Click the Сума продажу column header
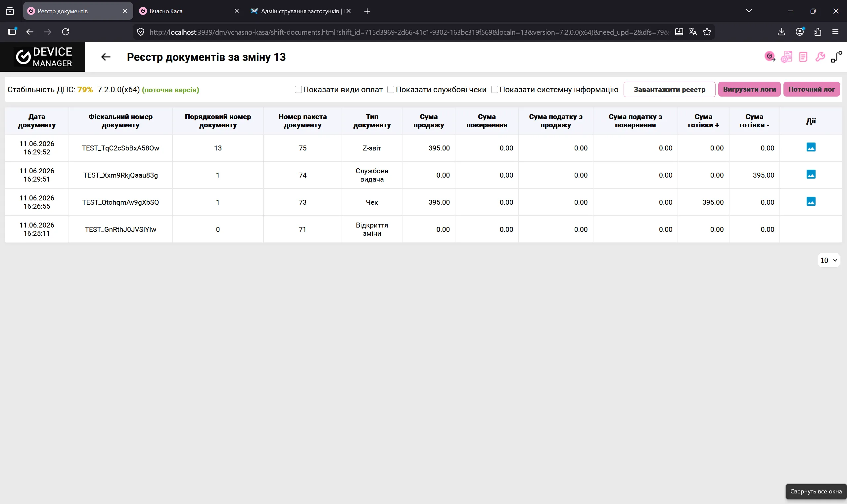This screenshot has width=847, height=504. coord(429,121)
